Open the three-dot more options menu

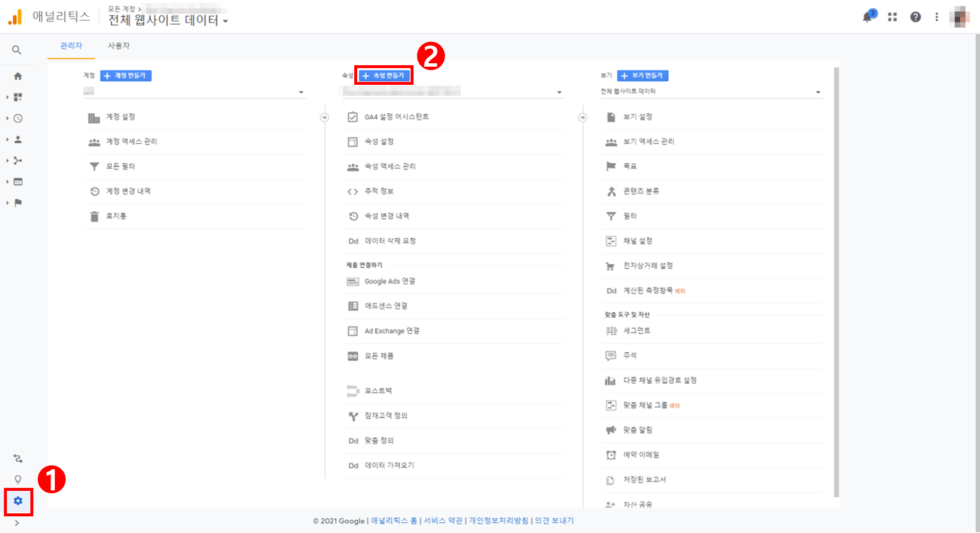pos(936,17)
